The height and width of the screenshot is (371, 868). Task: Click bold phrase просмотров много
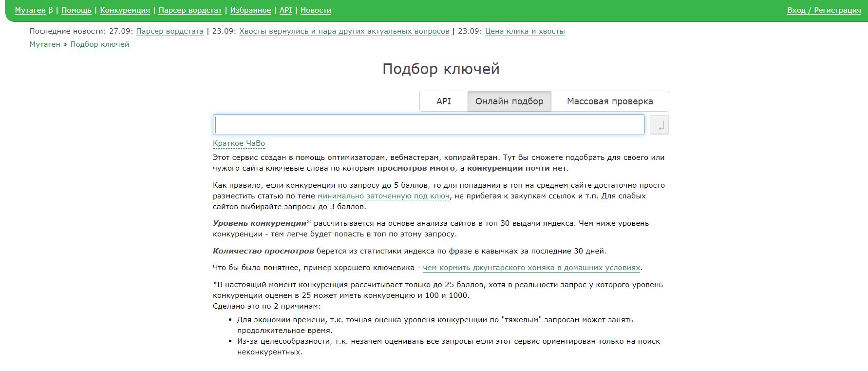click(416, 168)
